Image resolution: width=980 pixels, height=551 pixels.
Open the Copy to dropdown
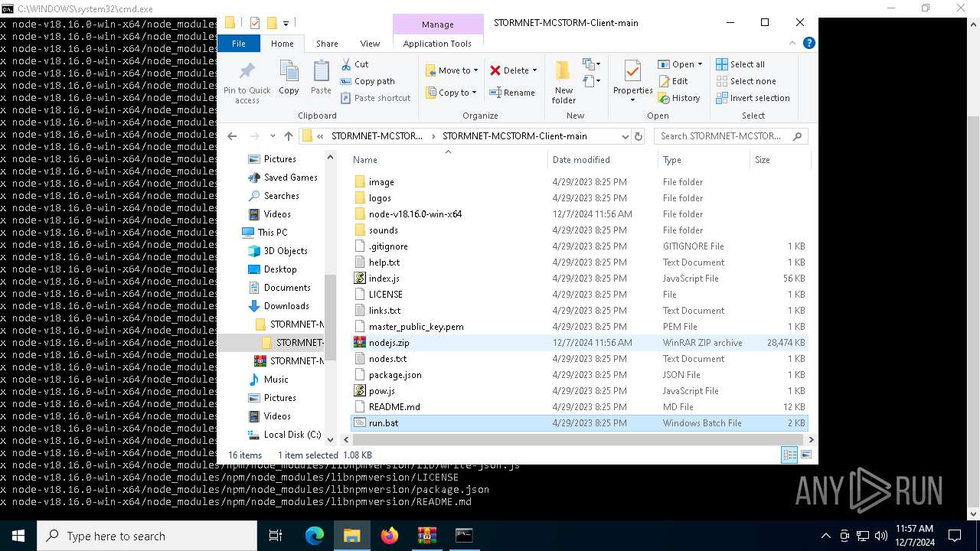tap(452, 93)
